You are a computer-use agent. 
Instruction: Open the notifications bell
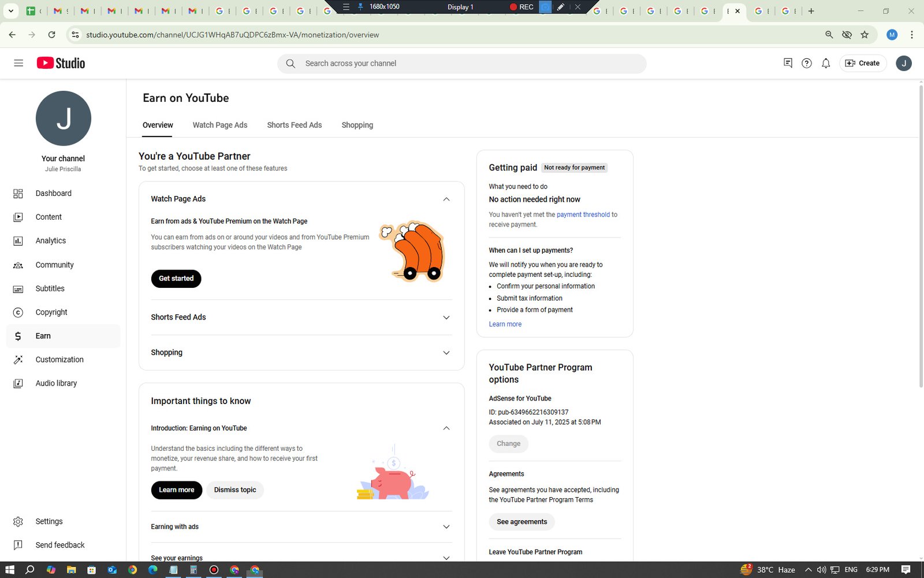click(826, 63)
